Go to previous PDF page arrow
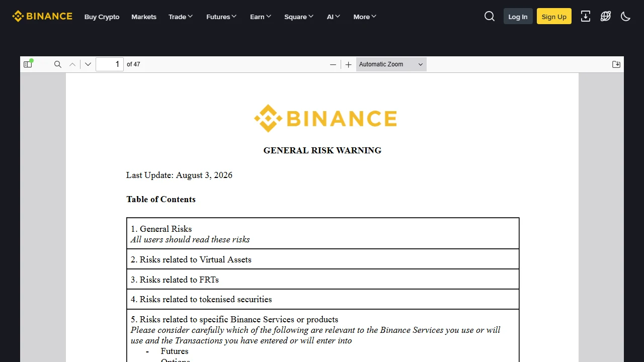This screenshot has width=644, height=362. coord(72,64)
